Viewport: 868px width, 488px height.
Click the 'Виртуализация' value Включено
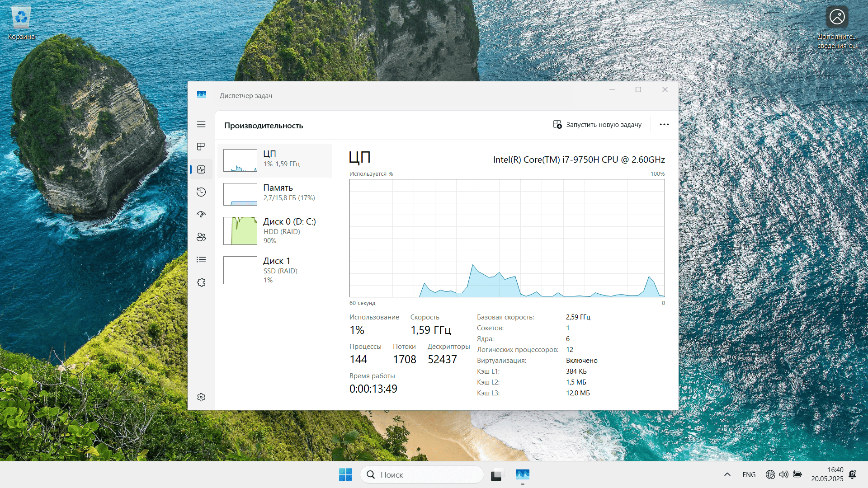point(582,361)
